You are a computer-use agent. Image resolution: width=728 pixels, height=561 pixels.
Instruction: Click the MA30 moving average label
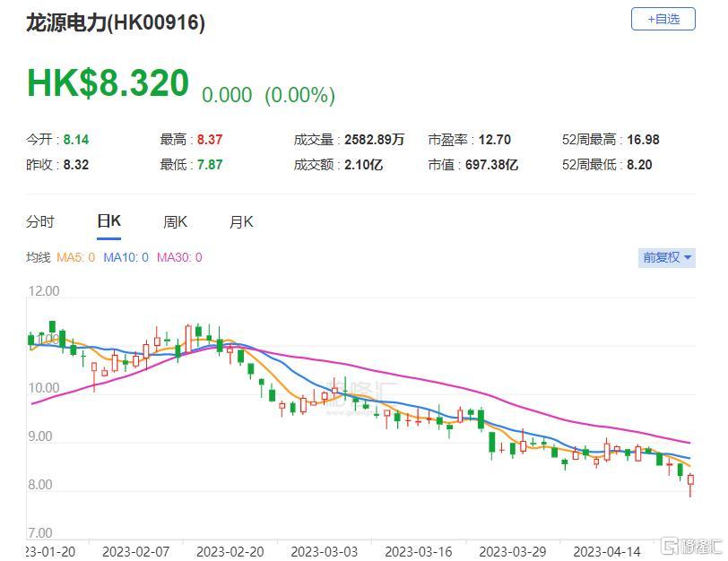point(179,257)
